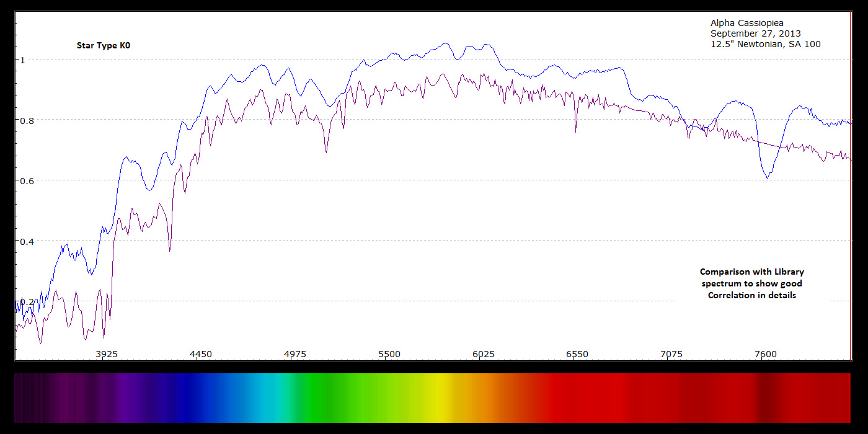
Task: Select the 4450 wavelength axis label
Action: click(x=201, y=355)
